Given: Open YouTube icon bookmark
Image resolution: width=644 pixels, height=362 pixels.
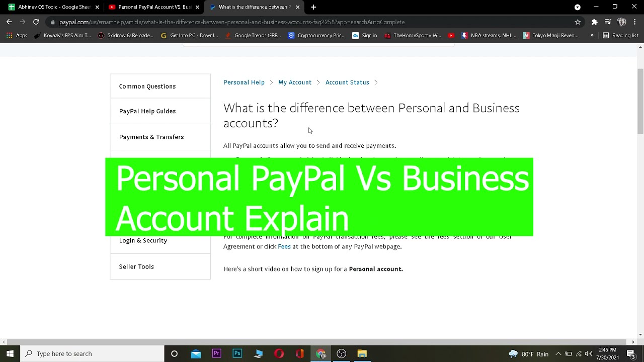Looking at the screenshot, I should (x=451, y=35).
